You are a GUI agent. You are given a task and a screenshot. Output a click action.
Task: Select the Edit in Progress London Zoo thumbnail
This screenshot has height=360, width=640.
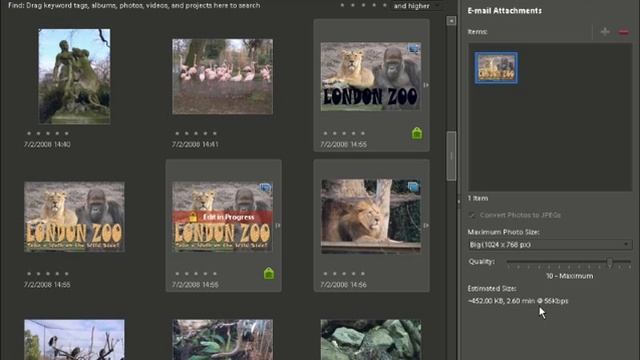pos(222,217)
